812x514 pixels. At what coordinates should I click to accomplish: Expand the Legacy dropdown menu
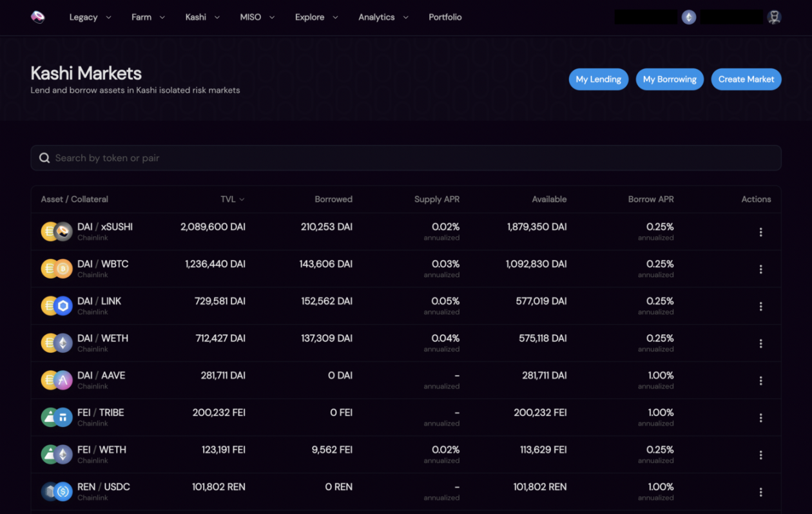pyautogui.click(x=90, y=17)
